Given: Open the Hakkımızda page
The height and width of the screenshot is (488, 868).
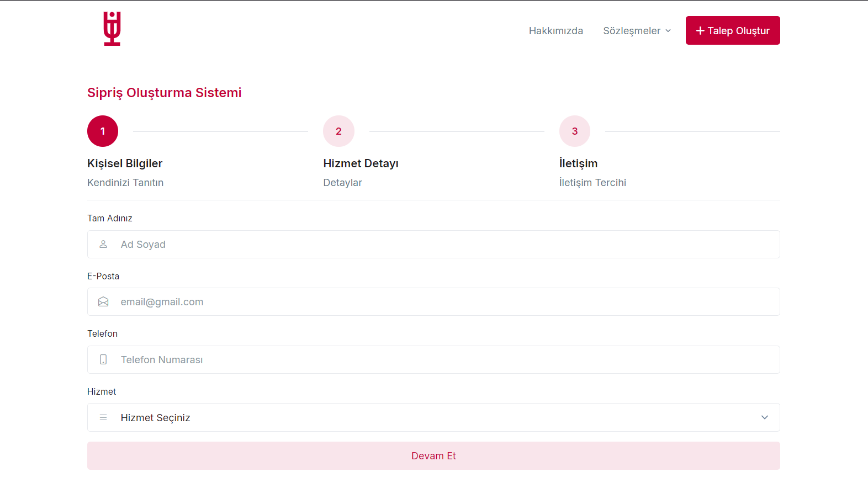Looking at the screenshot, I should coord(555,31).
